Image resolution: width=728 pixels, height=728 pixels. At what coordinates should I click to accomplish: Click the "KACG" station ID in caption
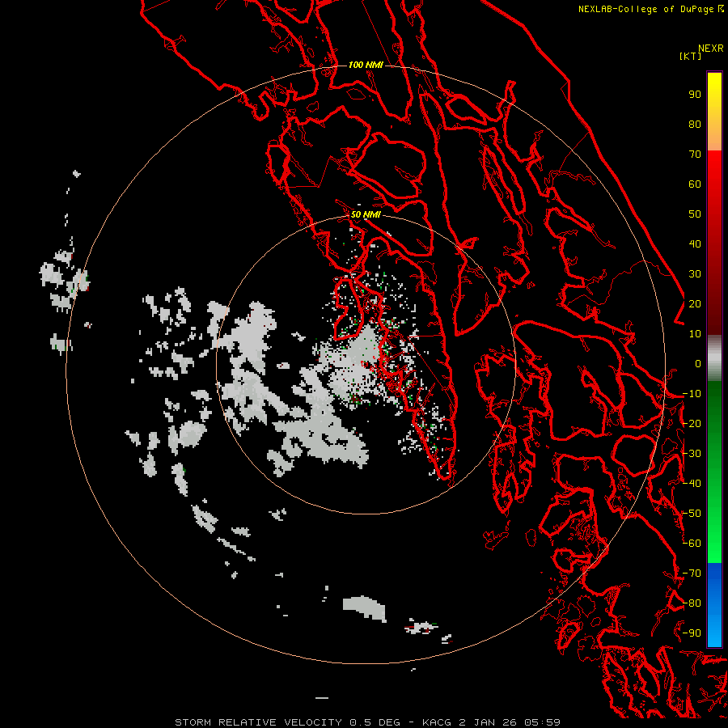(x=437, y=722)
